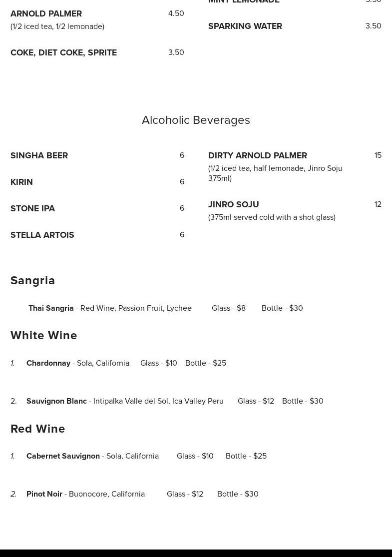Click the Alcoholic Beverages section heading

click(196, 120)
